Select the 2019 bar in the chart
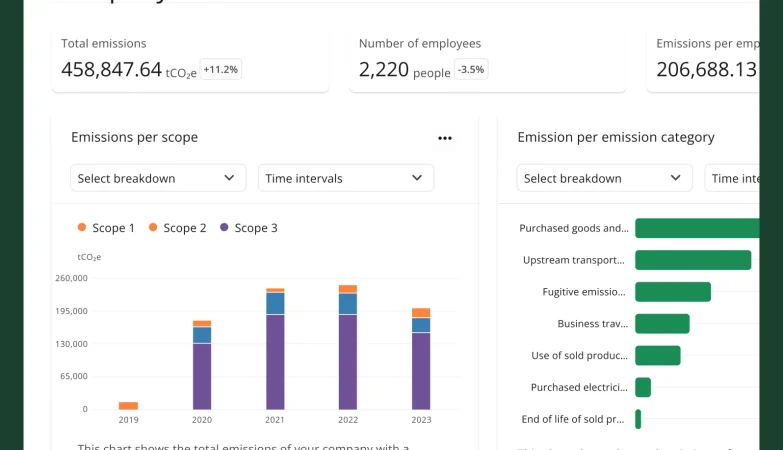This screenshot has height=450, width=783. coord(128,405)
